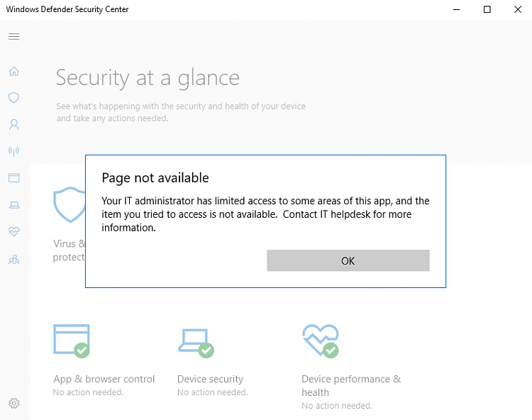The height and width of the screenshot is (420, 532).
Task: Open Device security laptop sidebar icon
Action: coord(14,204)
